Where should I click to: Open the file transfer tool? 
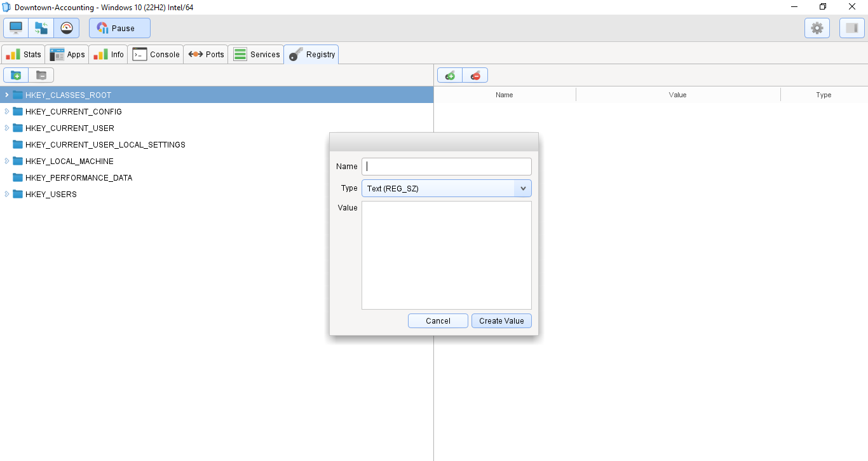point(41,27)
